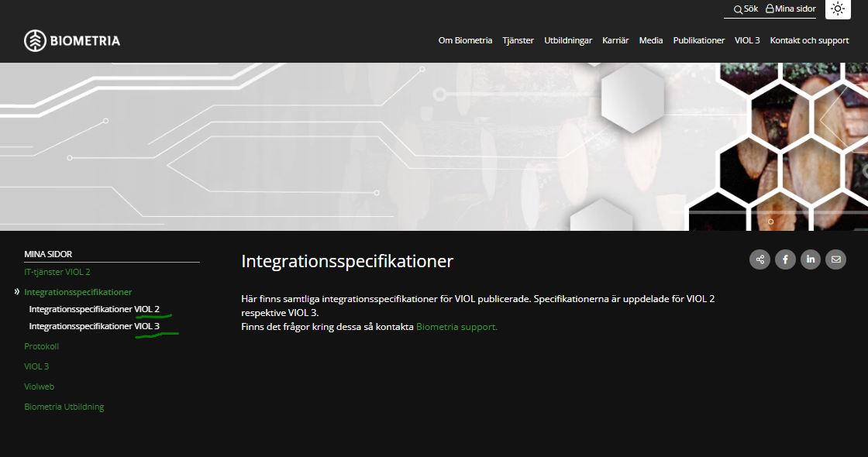This screenshot has width=868, height=457.
Task: Click the Biometria logo
Action: click(x=72, y=40)
